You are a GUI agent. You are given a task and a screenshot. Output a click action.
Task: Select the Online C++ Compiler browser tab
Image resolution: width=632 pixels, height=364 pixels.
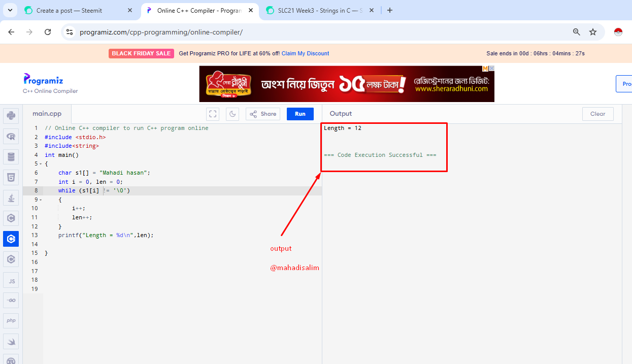(199, 10)
